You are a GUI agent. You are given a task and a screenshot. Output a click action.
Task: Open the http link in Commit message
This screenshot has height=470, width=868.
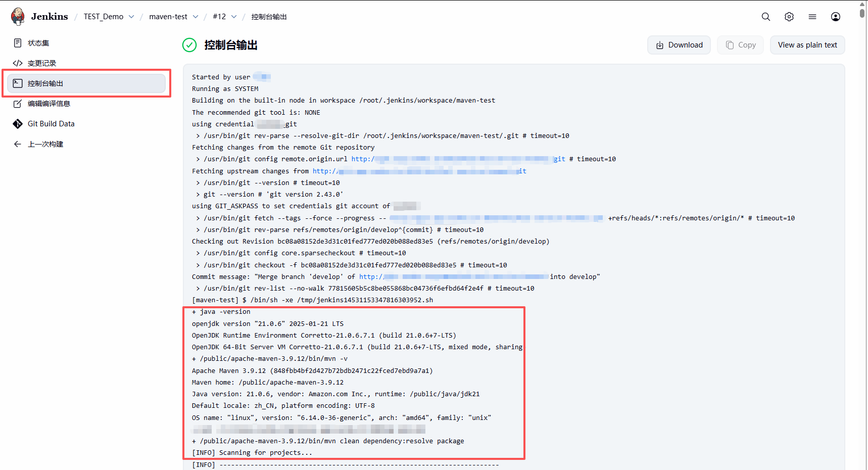coord(454,277)
